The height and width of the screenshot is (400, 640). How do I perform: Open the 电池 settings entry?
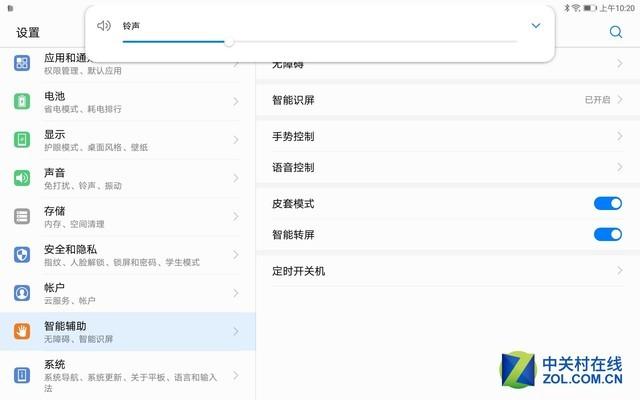pos(127,102)
